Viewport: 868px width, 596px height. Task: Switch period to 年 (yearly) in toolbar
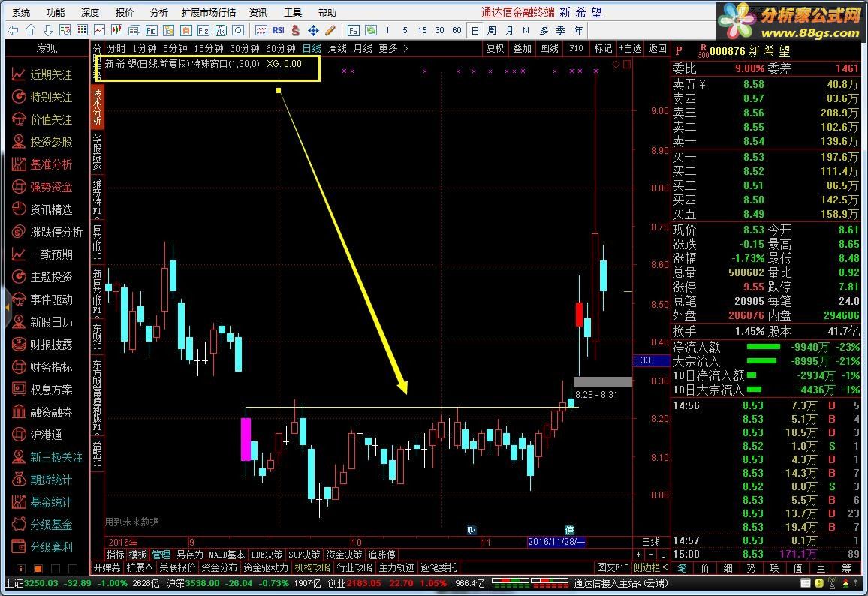coord(578,30)
